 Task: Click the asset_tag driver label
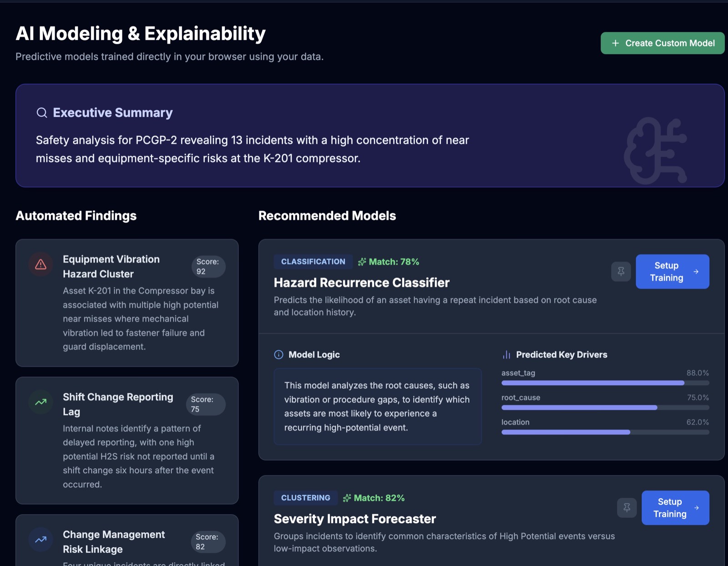[518, 373]
